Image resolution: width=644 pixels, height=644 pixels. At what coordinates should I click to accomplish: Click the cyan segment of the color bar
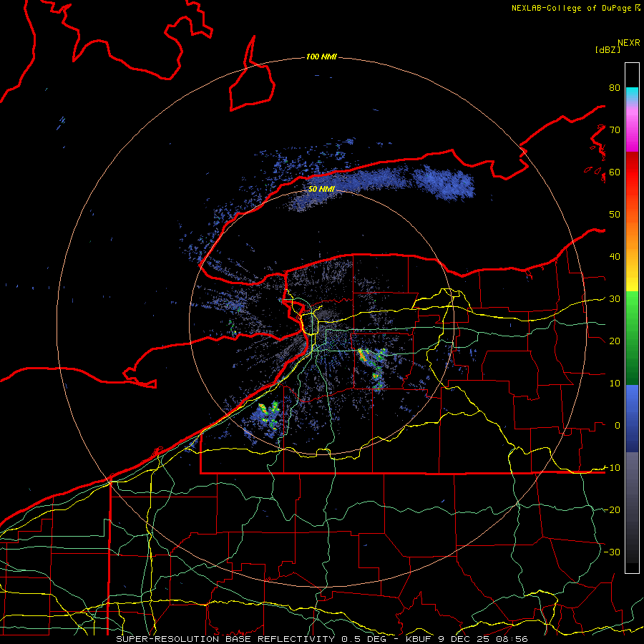[632, 94]
